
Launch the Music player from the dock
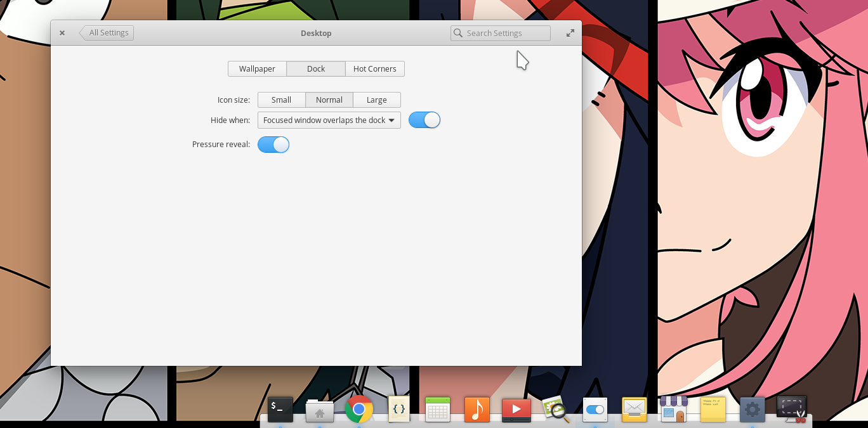point(477,410)
